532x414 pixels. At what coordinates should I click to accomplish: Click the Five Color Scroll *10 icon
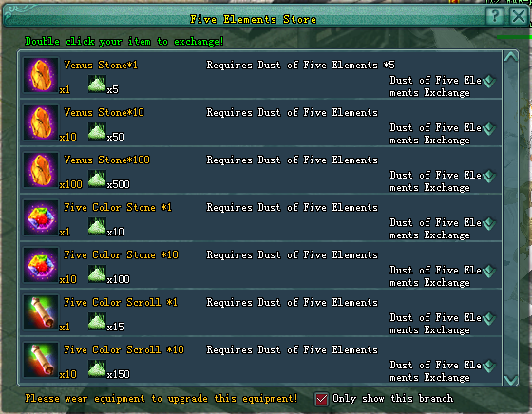41,360
